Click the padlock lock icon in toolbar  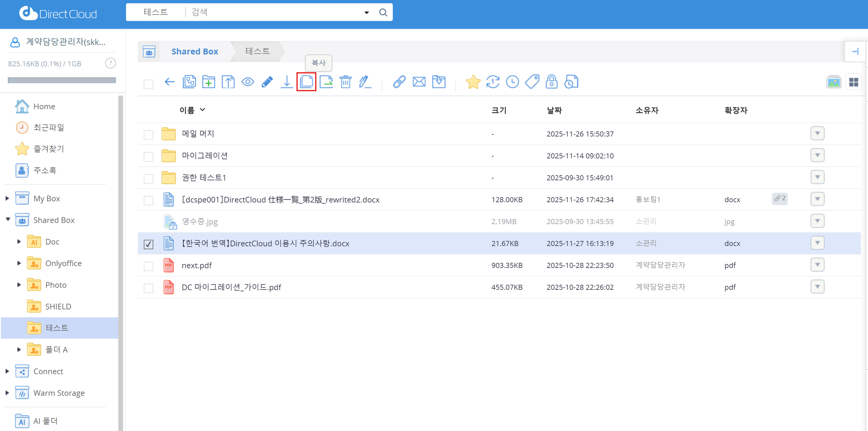[x=552, y=82]
